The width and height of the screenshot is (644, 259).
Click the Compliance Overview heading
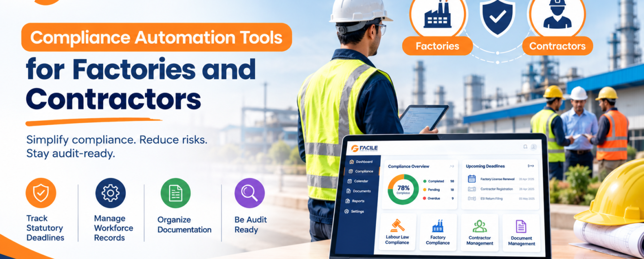pos(408,166)
